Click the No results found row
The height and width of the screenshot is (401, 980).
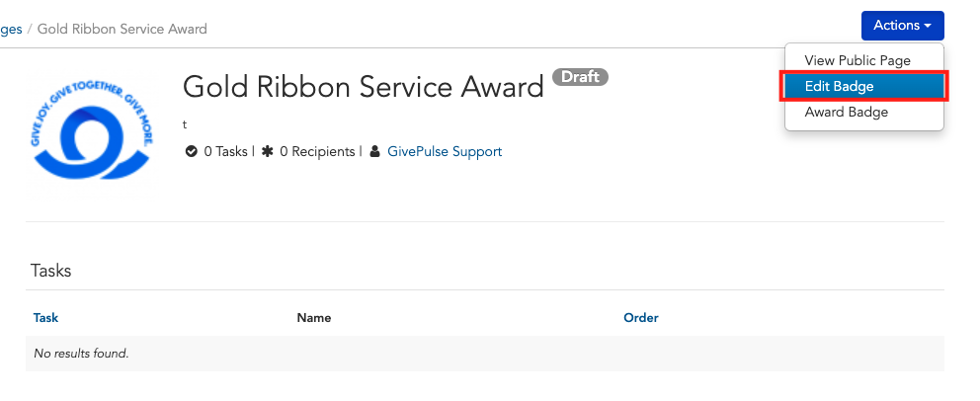pos(485,354)
